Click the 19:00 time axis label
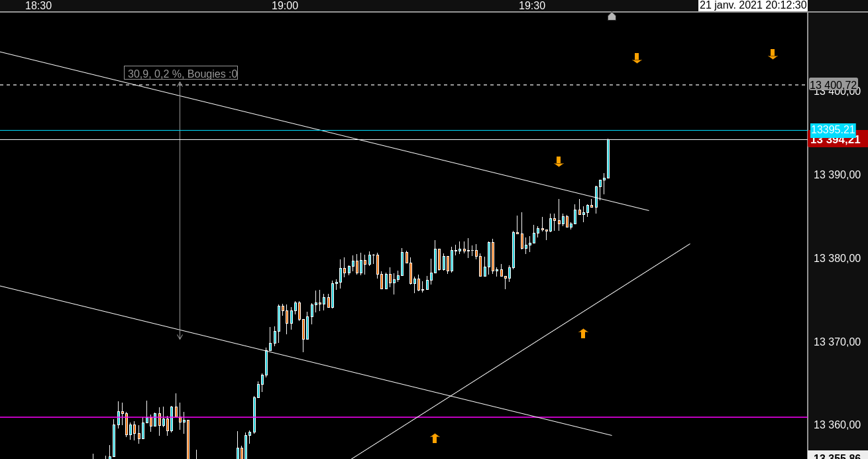868x459 pixels. 285,5
